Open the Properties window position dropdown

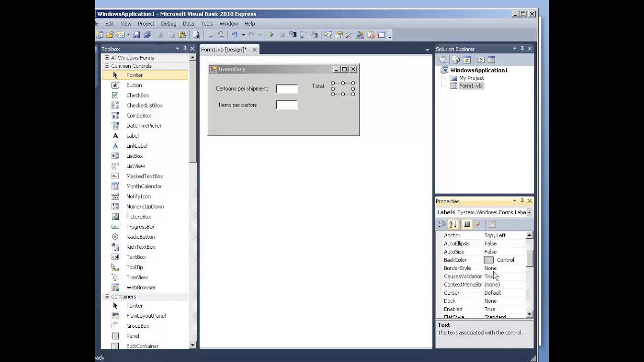(514, 201)
